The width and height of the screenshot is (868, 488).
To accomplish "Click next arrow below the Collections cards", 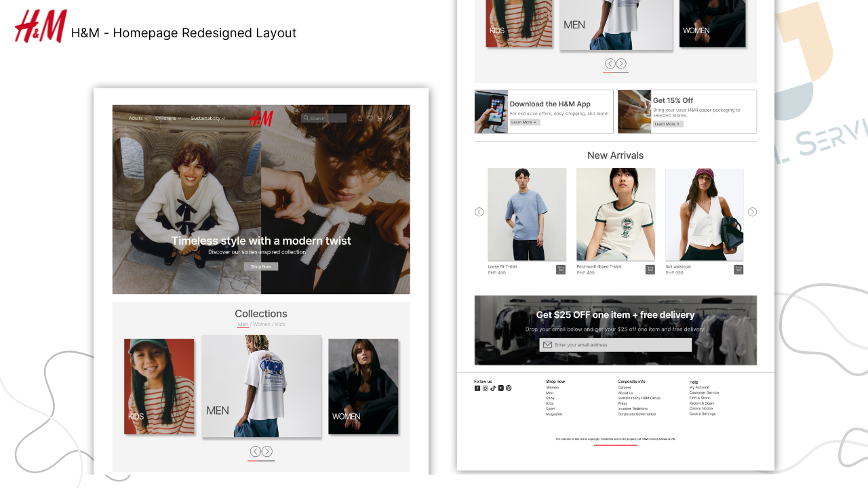I will pyautogui.click(x=267, y=451).
